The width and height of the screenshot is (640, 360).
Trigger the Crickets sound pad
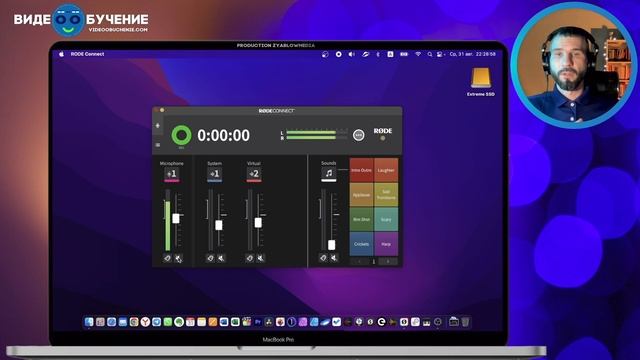coord(361,244)
